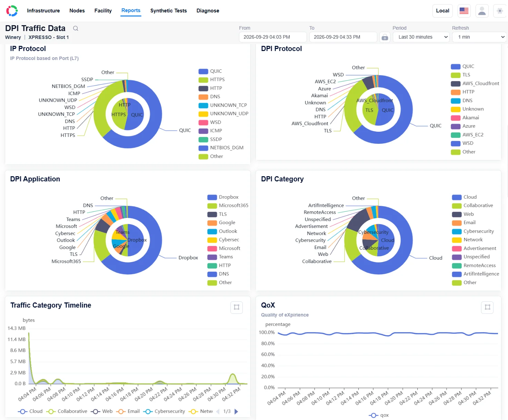
Task: Toggle Microsoft365 in DPI Application legend
Action: [x=228, y=206]
